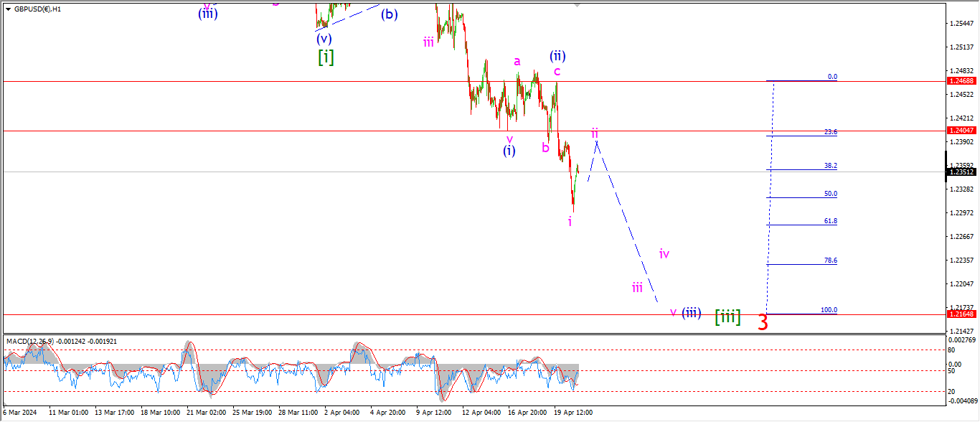Viewport: 980px width, 422px height.
Task: Click the Fibonacci 0.0 level label
Action: (832, 76)
